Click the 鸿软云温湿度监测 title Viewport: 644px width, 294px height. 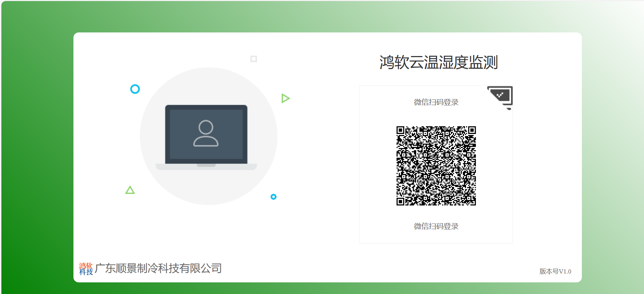[x=439, y=62]
